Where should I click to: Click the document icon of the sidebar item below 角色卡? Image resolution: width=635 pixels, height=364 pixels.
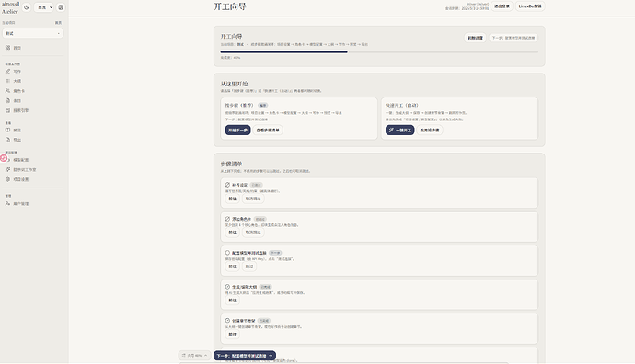[x=7, y=101]
